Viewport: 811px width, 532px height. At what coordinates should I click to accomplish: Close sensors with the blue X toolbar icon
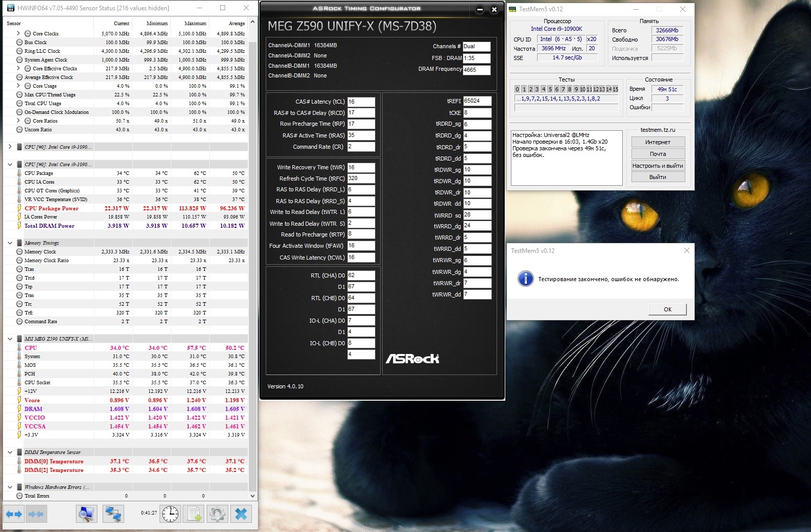point(241,514)
